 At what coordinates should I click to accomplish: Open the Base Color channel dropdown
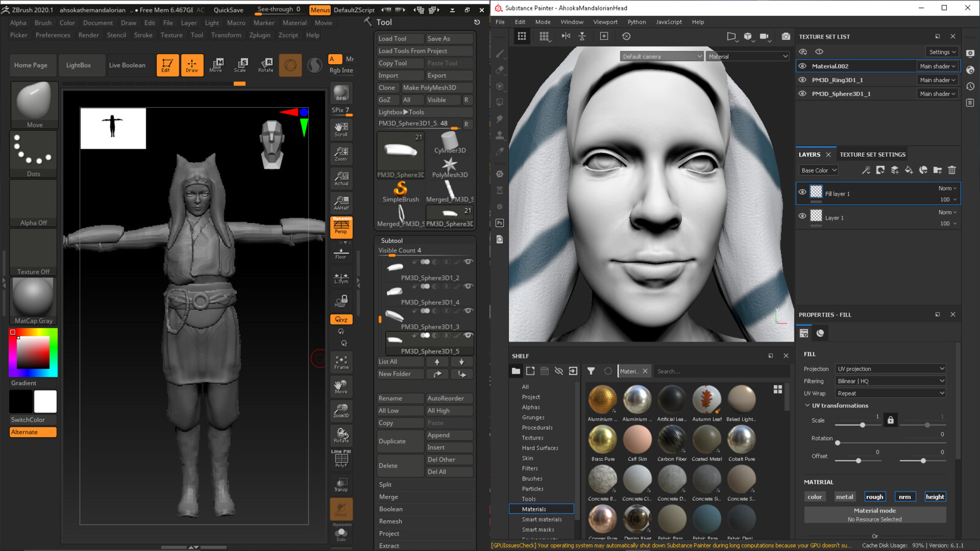(x=818, y=170)
